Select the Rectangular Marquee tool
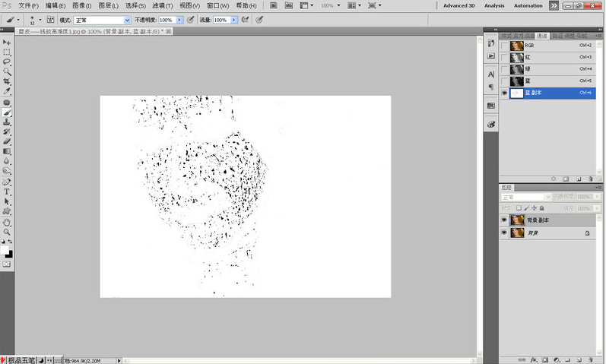The image size is (606, 364). (7, 52)
